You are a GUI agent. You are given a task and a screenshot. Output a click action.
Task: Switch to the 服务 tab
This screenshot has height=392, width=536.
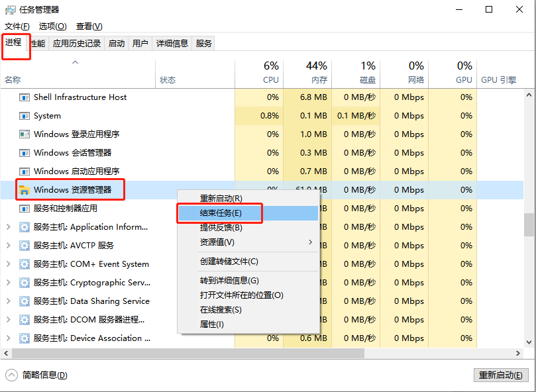click(x=204, y=44)
